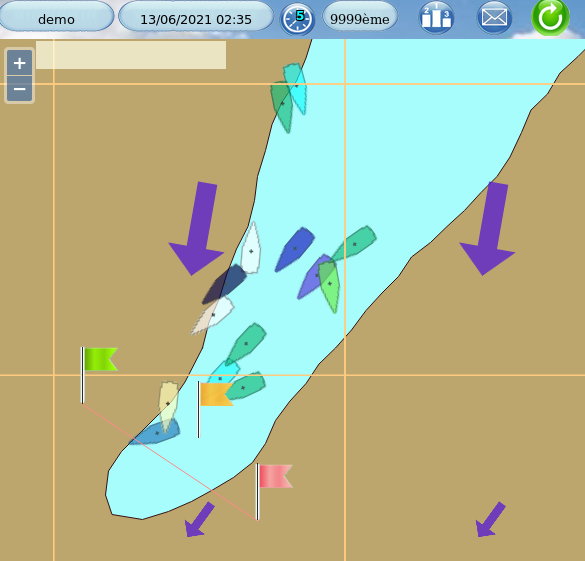Open the envelope messages icon
Viewport: 585px width, 561px height.
pyautogui.click(x=494, y=18)
